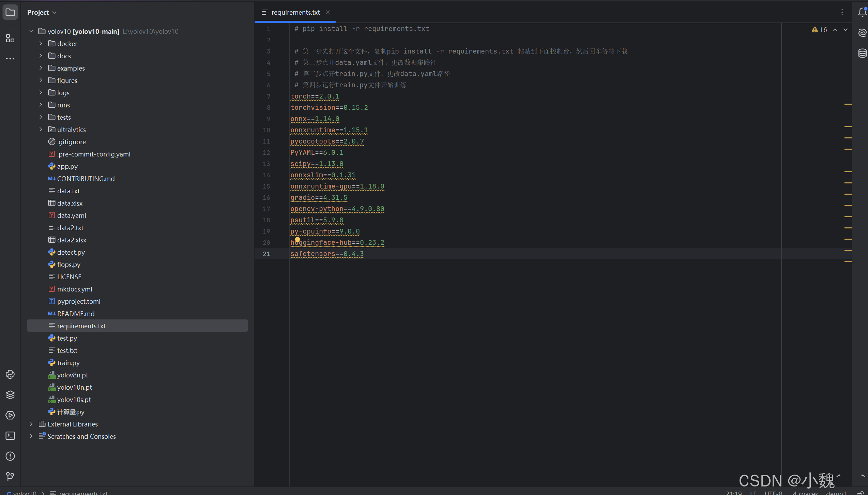
Task: Open the Problems tool window
Action: 10,456
